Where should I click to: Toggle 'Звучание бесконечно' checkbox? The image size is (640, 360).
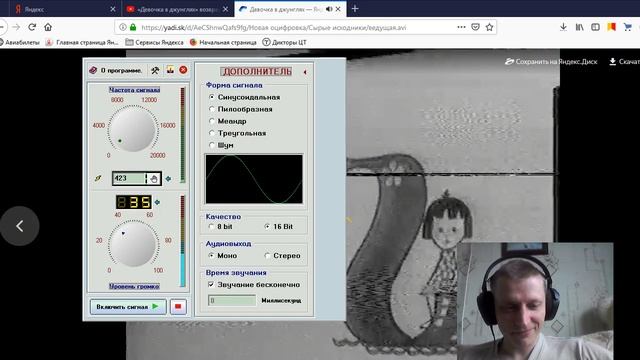pos(211,284)
